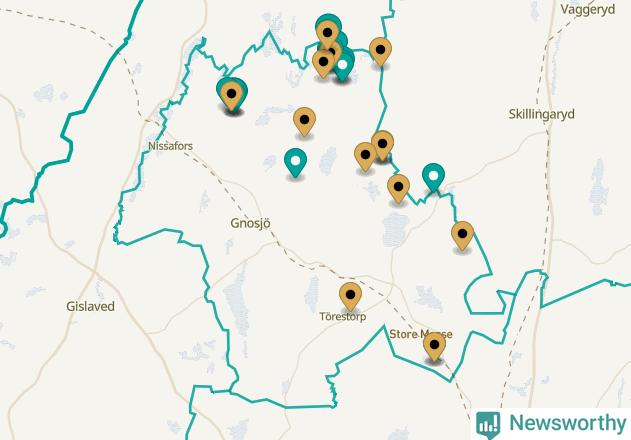Select the Skillingaryd map label
This screenshot has width=631, height=440.
coord(542,114)
